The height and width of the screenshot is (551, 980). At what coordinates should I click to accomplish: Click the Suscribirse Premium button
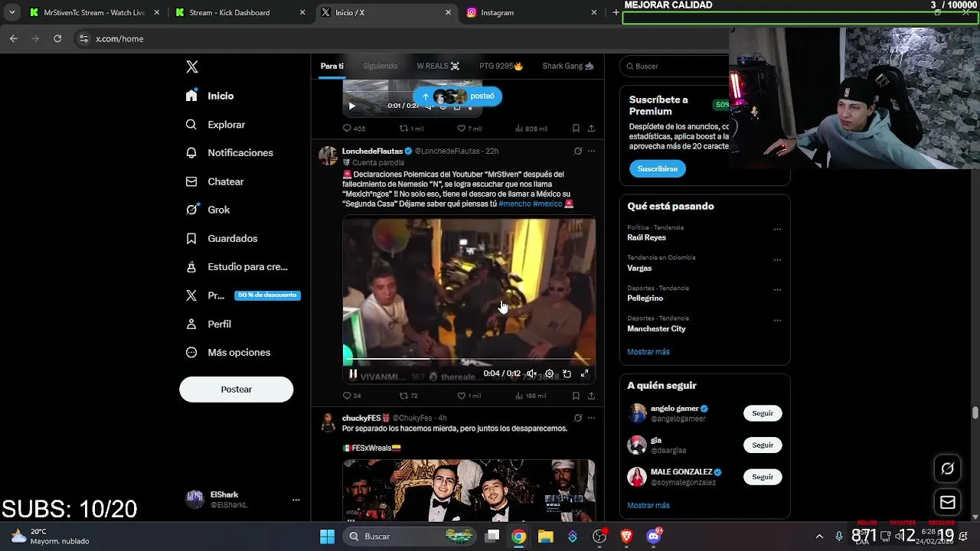pyautogui.click(x=658, y=168)
